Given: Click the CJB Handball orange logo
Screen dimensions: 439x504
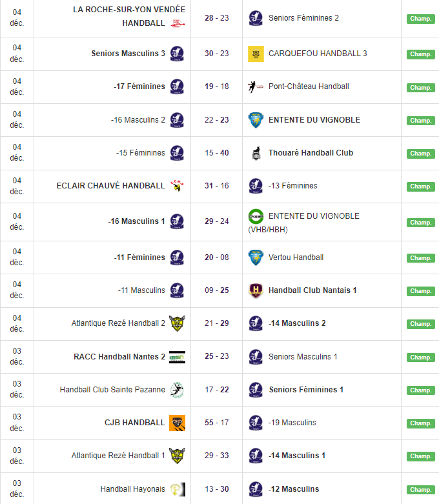Looking at the screenshot, I should pyautogui.click(x=177, y=423).
